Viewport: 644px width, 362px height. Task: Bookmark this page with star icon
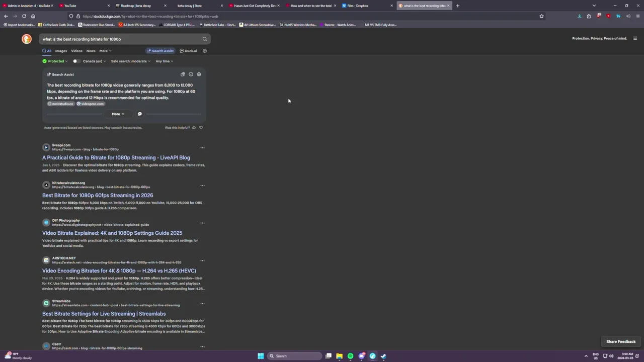541,16
